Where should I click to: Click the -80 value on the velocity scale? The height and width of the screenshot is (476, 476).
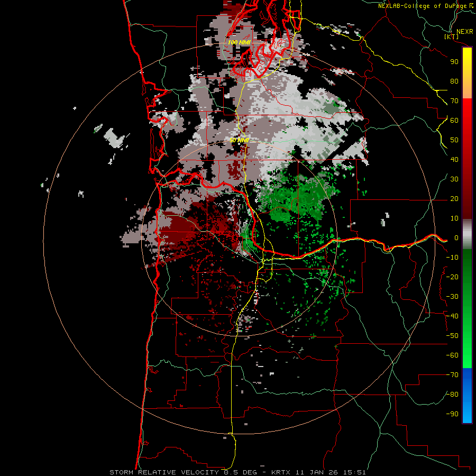(x=452, y=395)
